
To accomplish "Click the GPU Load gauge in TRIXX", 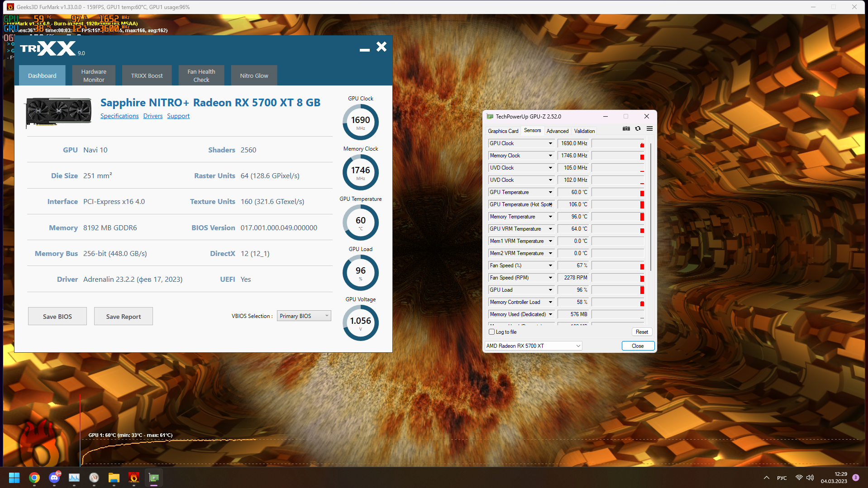I will (361, 273).
